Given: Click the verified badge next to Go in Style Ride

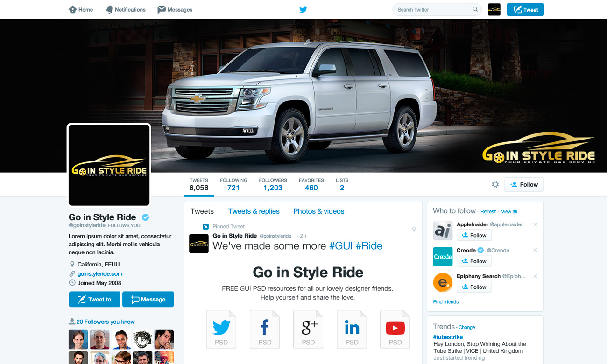Looking at the screenshot, I should (x=145, y=217).
